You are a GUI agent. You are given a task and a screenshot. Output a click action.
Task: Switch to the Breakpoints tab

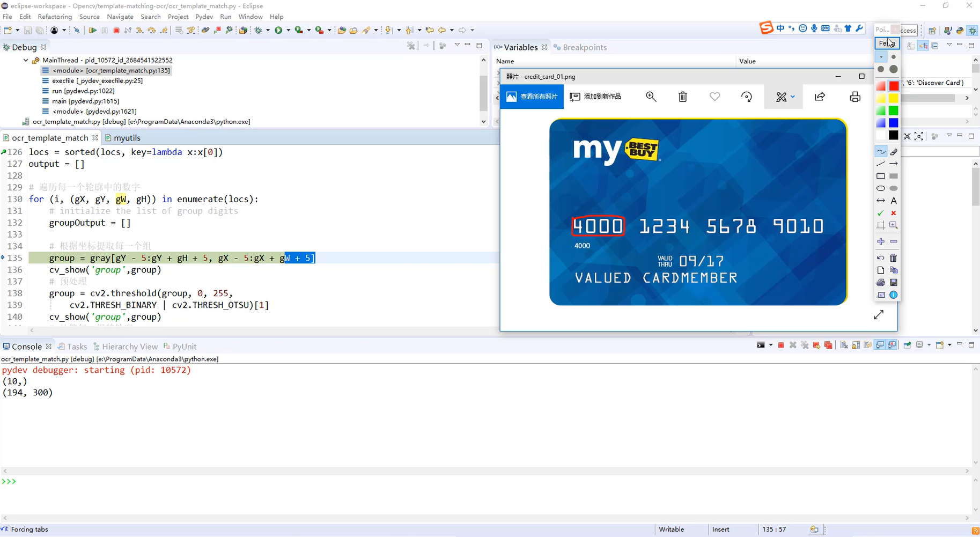[x=580, y=47]
